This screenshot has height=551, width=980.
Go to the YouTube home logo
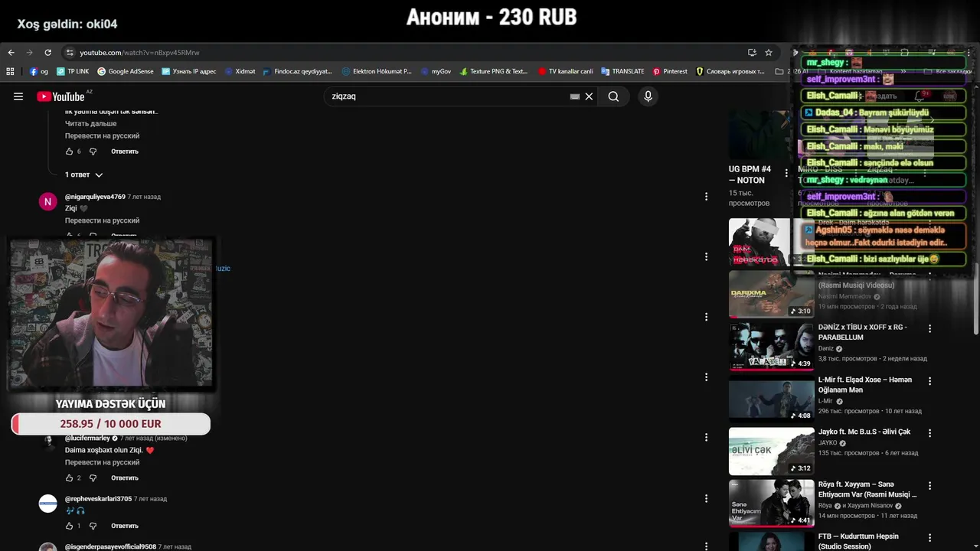click(x=60, y=96)
